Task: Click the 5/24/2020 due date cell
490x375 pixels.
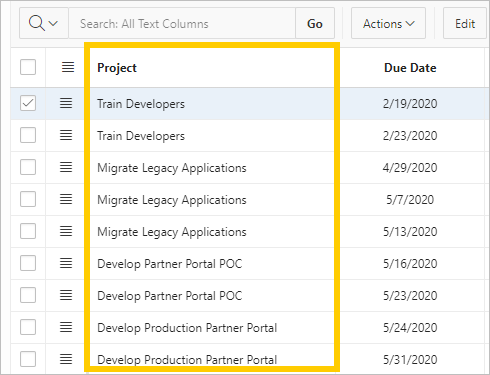Action: coord(410,328)
